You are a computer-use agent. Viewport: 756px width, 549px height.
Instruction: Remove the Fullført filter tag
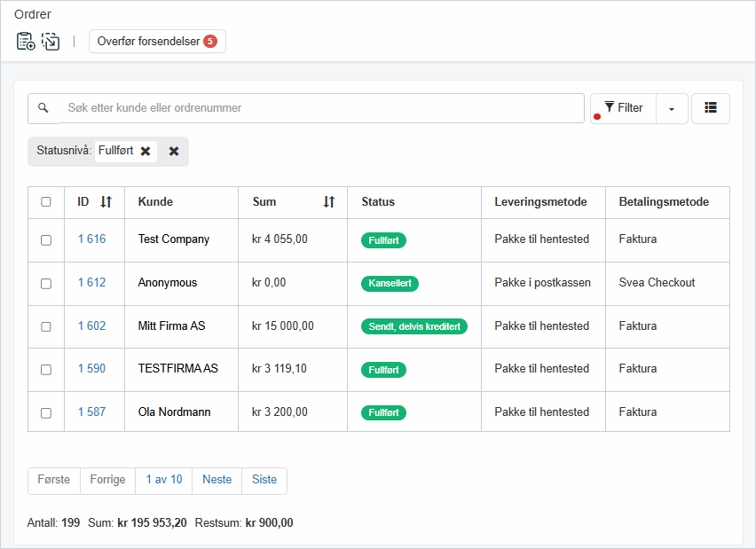click(146, 151)
